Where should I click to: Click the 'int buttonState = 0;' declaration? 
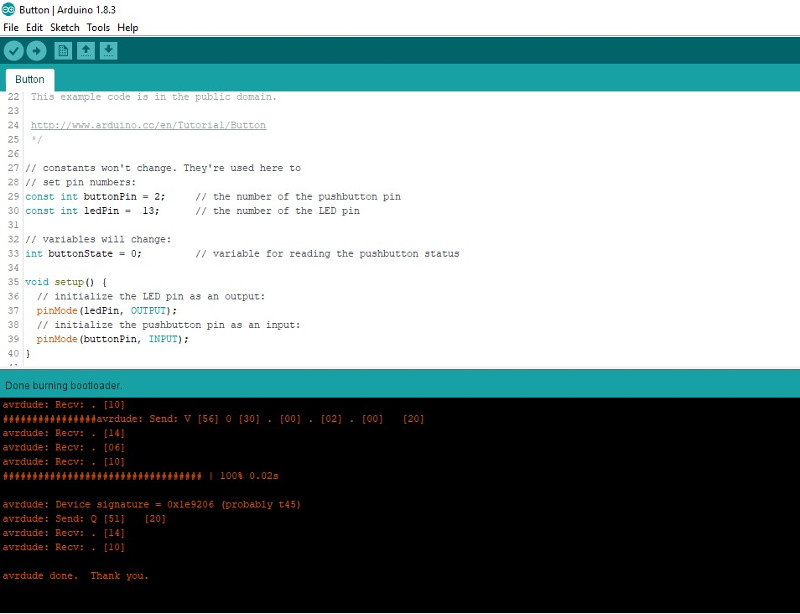pos(83,254)
